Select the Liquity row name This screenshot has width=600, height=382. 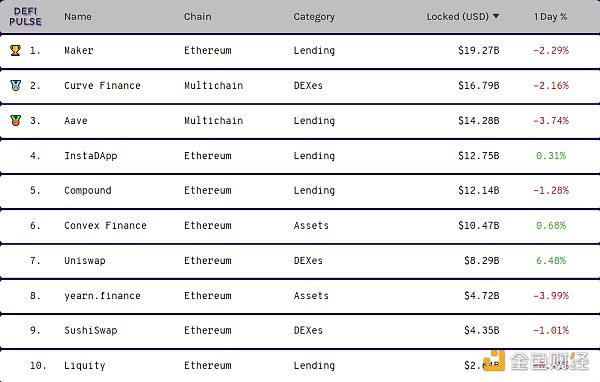tap(85, 366)
